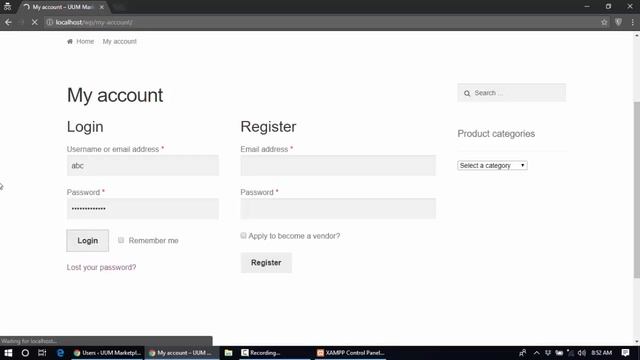
Task: Open Task View on taskbar
Action: pyautogui.click(x=42, y=353)
